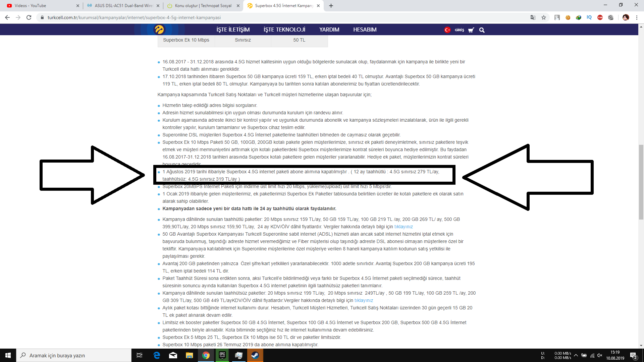Screen dimensions: 644x362
Task: Click the scrollbar down arrow
Action: point(641,346)
